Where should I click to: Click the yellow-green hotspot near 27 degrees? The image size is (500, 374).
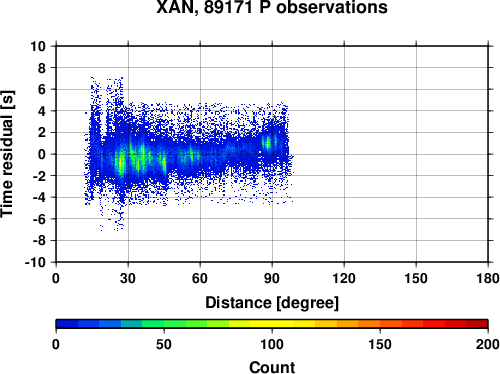(x=121, y=163)
